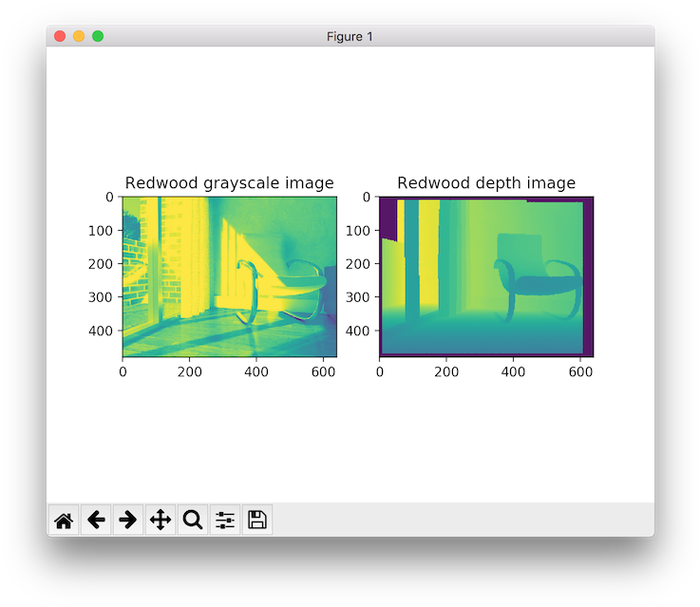Go forward to next view arrow
This screenshot has width=700, height=607.
128,520
